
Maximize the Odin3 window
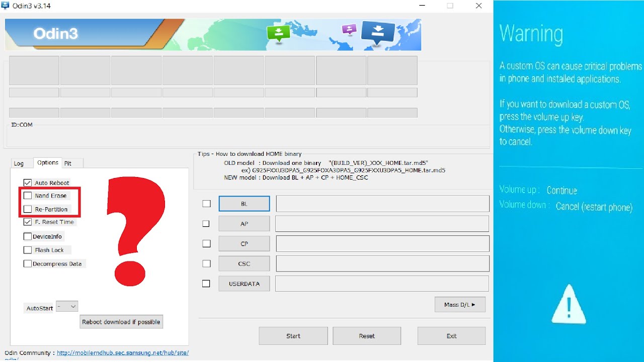point(450,6)
